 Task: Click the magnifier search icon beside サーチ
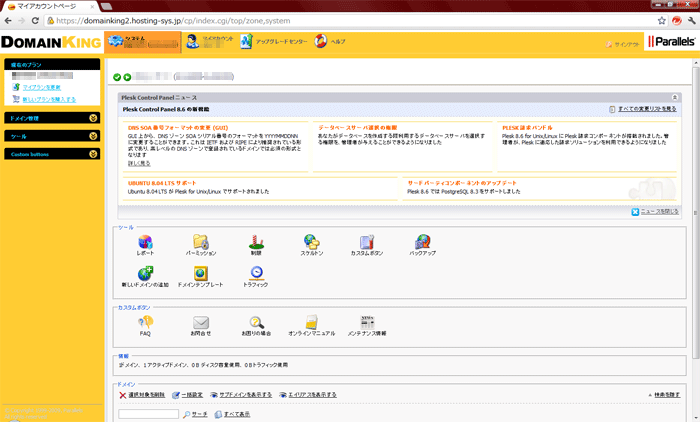(186, 414)
